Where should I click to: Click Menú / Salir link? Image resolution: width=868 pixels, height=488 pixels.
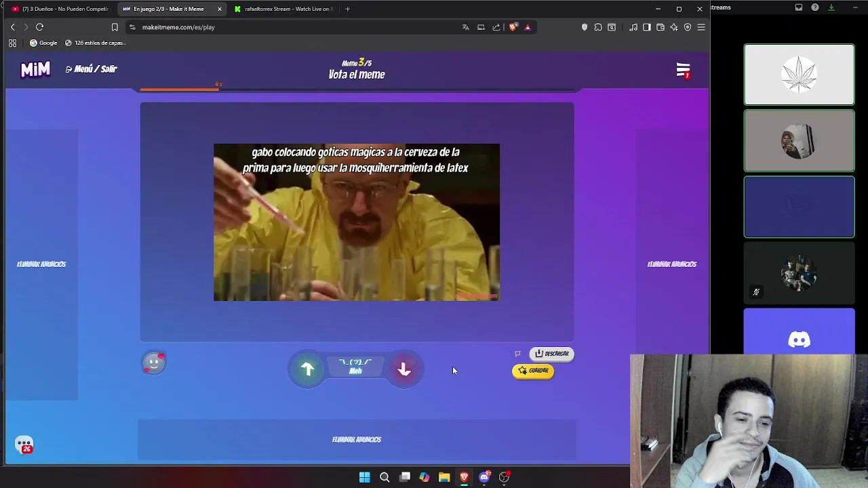(x=92, y=69)
